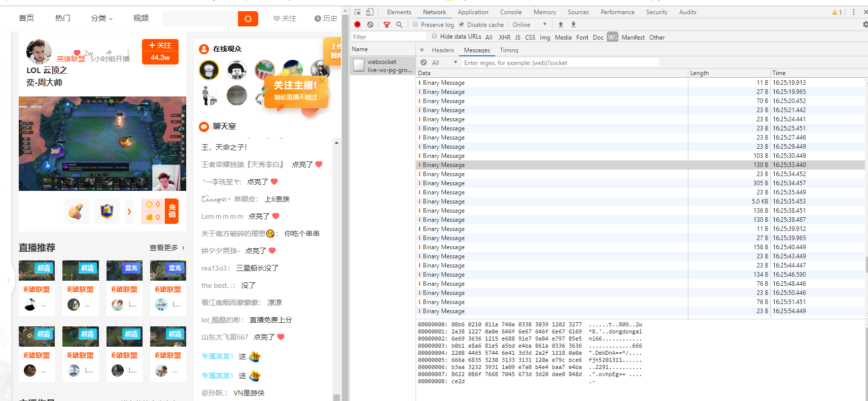
Task: Switch to the Elements tab
Action: (x=399, y=12)
